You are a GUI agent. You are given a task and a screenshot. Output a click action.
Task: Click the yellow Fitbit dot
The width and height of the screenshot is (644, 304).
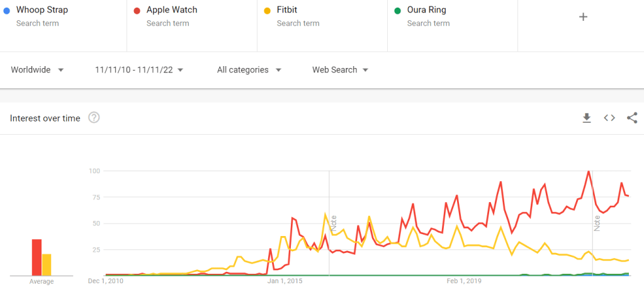coord(268,11)
